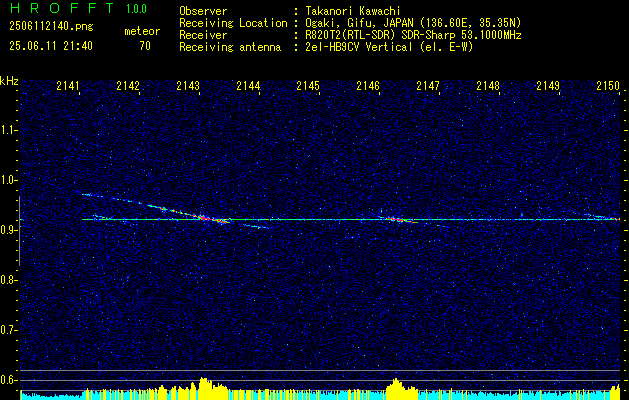Click time marker 2146
629x400 pixels.
click(368, 85)
